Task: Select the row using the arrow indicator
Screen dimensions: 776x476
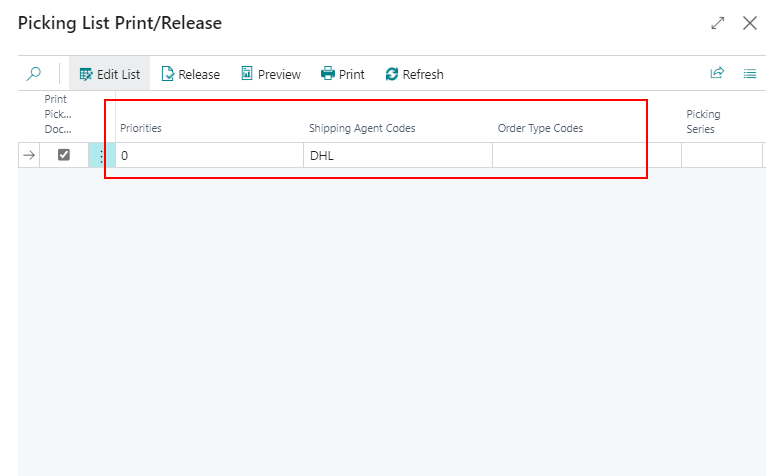Action: (x=29, y=155)
